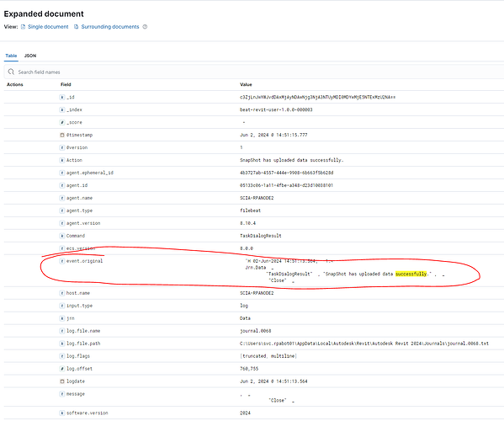Click the log.file.path value text
The width and height of the screenshot is (504, 421).
coord(363,344)
